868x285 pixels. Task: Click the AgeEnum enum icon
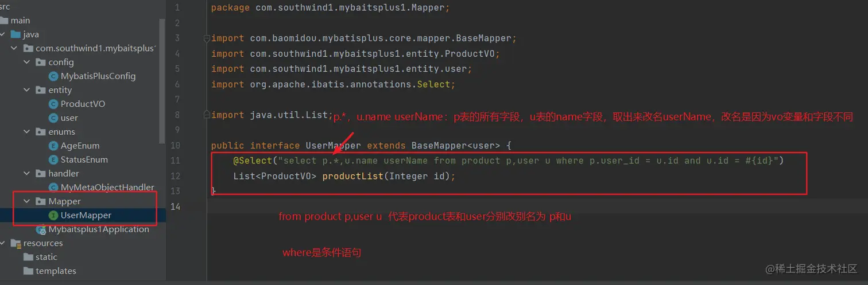(53, 146)
